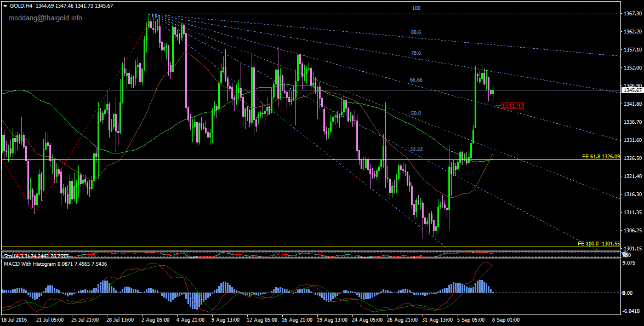Select the 66.66 Fibonacci level label

[416, 80]
